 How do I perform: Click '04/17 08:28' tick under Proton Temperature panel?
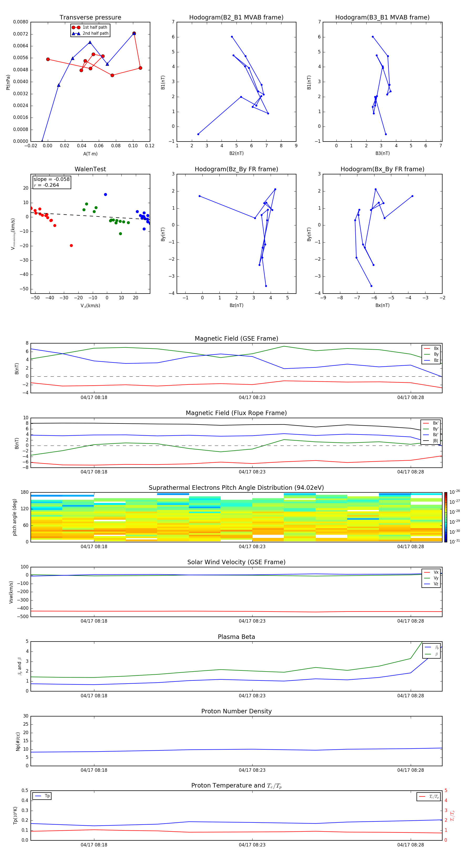tap(410, 845)
